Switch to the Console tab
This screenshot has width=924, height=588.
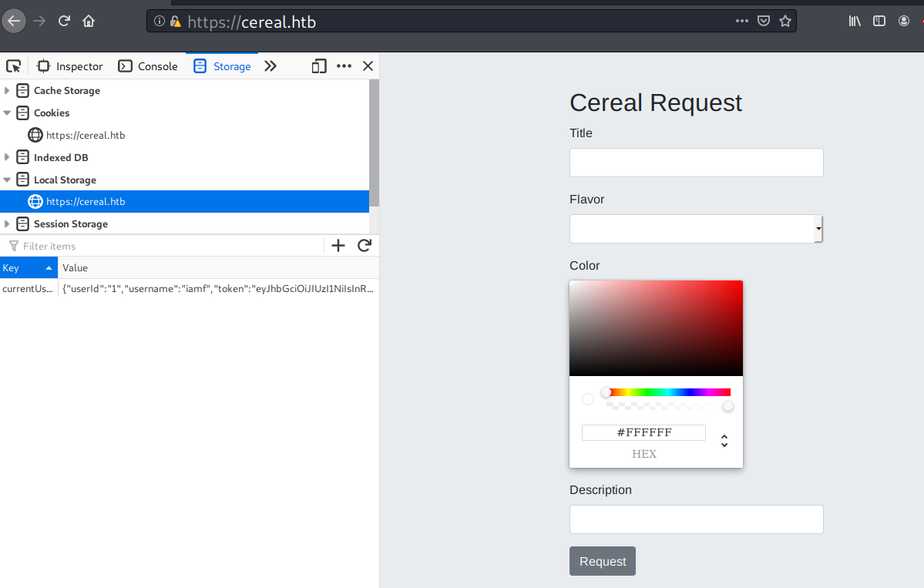148,66
